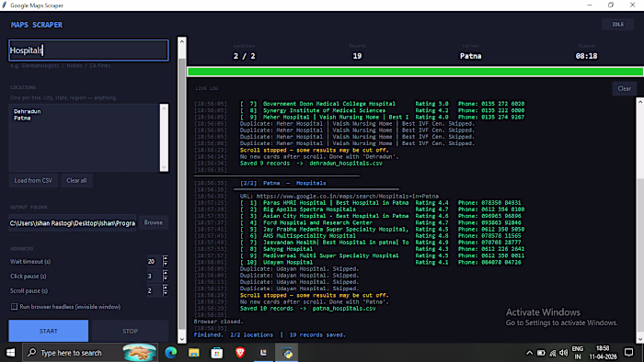This screenshot has width=644, height=362.
Task: Click the Paras HMRI Hospital log line
Action: 380,203
